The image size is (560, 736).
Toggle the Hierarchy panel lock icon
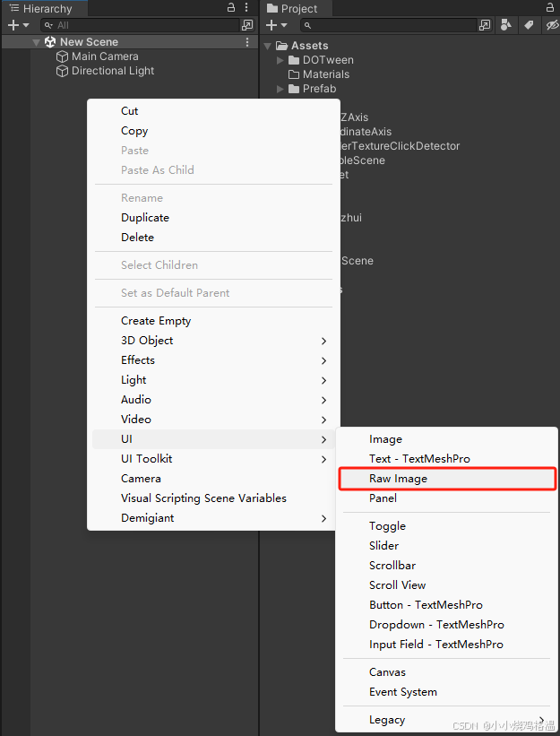point(230,7)
